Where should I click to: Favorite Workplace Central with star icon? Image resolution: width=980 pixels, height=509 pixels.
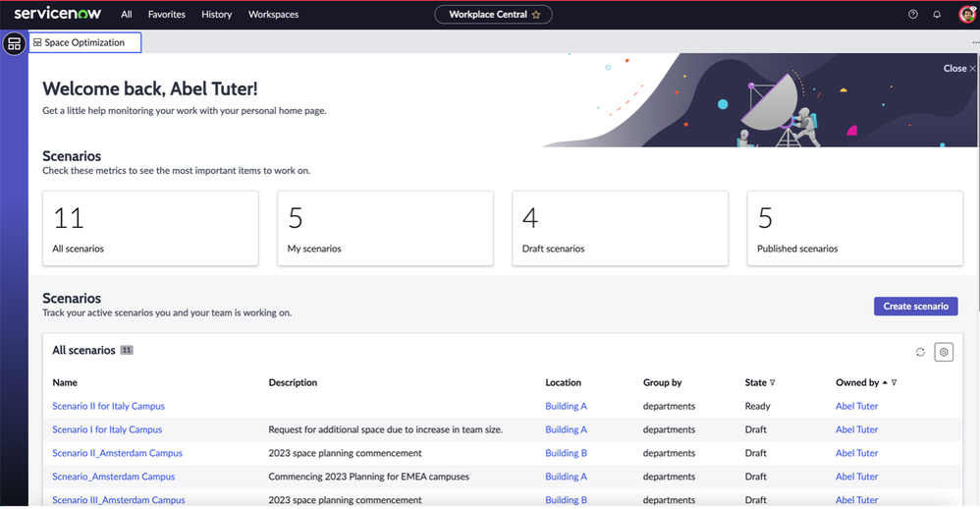[x=536, y=15]
